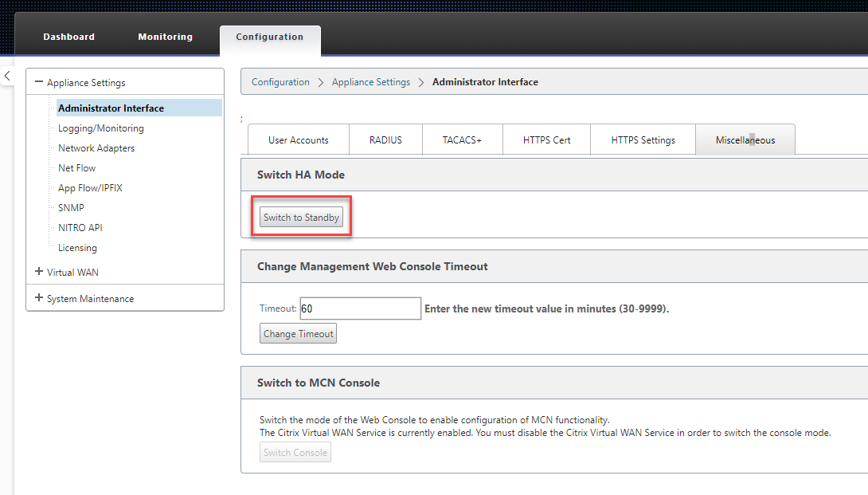Collapse the Appliance Settings tree section
The width and height of the screenshot is (868, 495).
39,82
